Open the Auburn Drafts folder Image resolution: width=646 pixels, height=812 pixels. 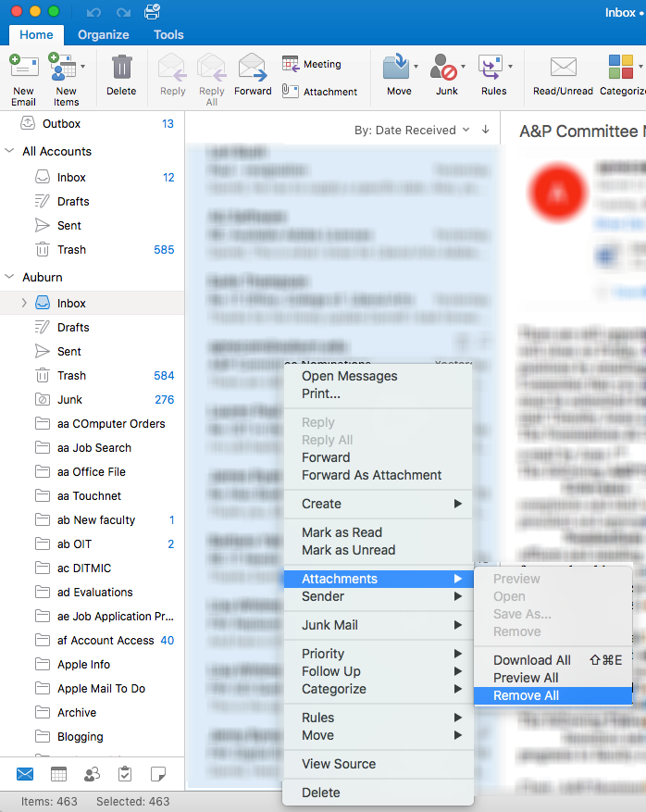pos(93,327)
